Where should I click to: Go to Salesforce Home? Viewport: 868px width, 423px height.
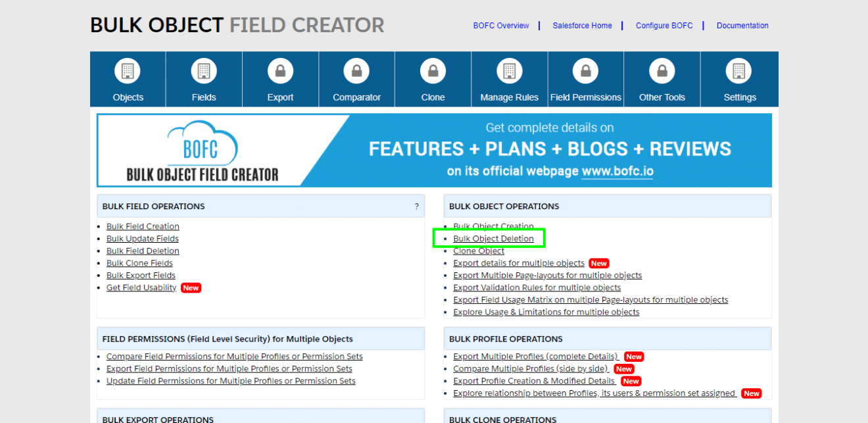click(581, 25)
